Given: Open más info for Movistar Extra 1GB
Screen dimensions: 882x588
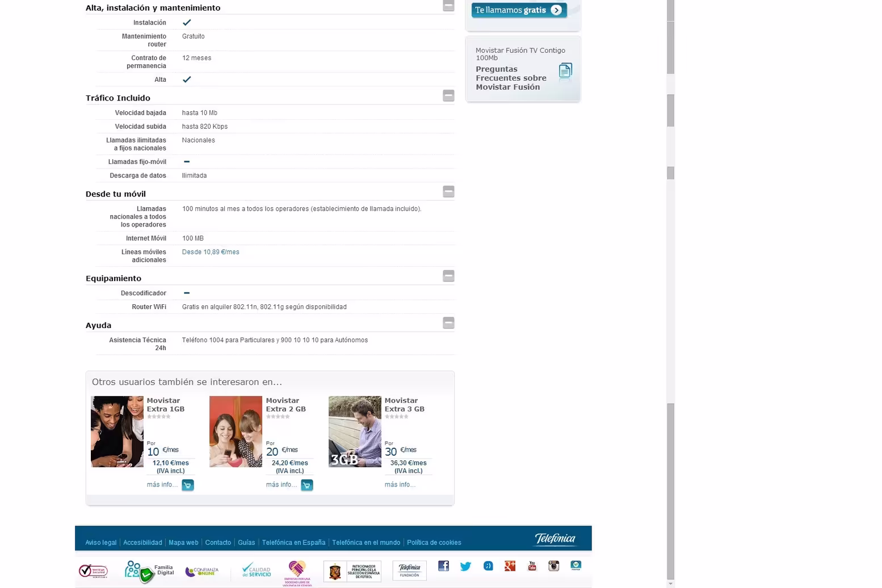Looking at the screenshot, I should 162,485.
